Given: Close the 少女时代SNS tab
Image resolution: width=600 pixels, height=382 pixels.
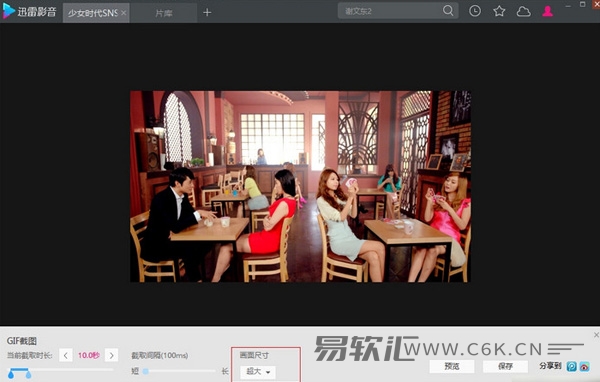Looking at the screenshot, I should click(124, 13).
